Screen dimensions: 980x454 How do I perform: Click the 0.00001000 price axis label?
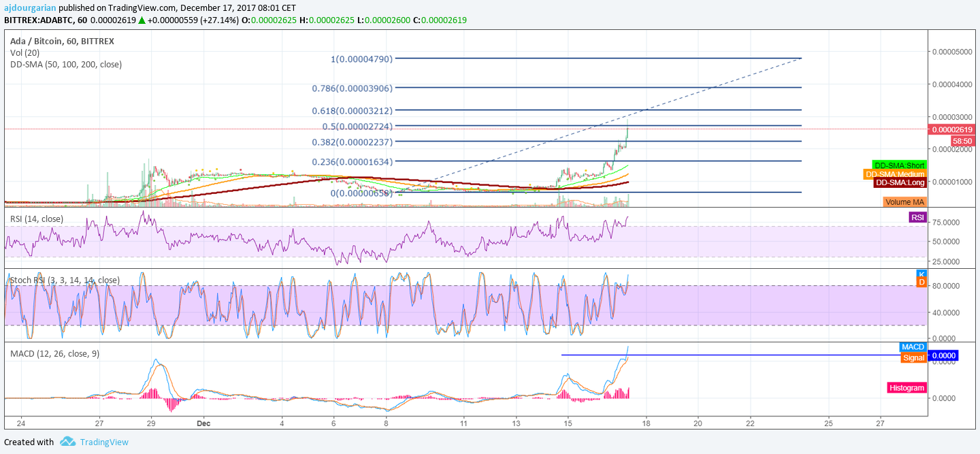pos(952,182)
